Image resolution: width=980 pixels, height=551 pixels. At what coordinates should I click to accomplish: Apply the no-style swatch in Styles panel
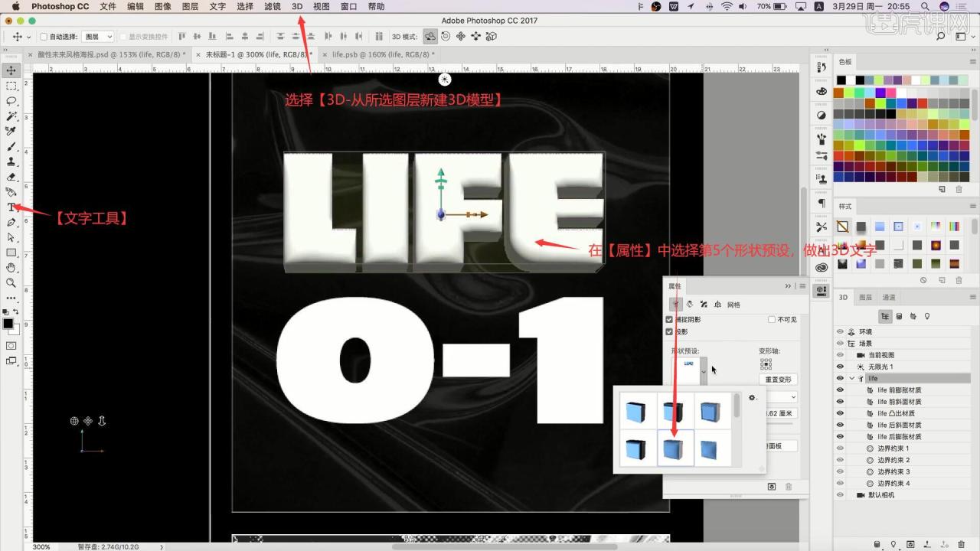click(x=842, y=227)
